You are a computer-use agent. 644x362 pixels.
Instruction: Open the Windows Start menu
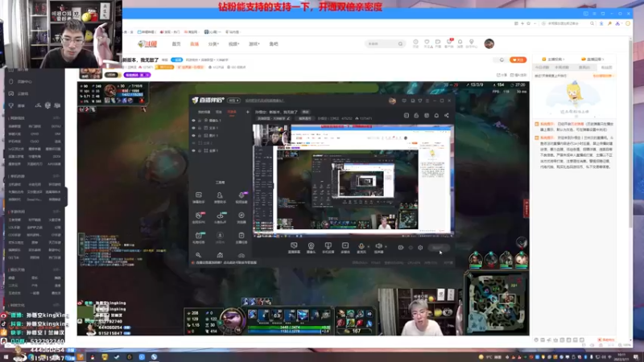click(x=6, y=357)
